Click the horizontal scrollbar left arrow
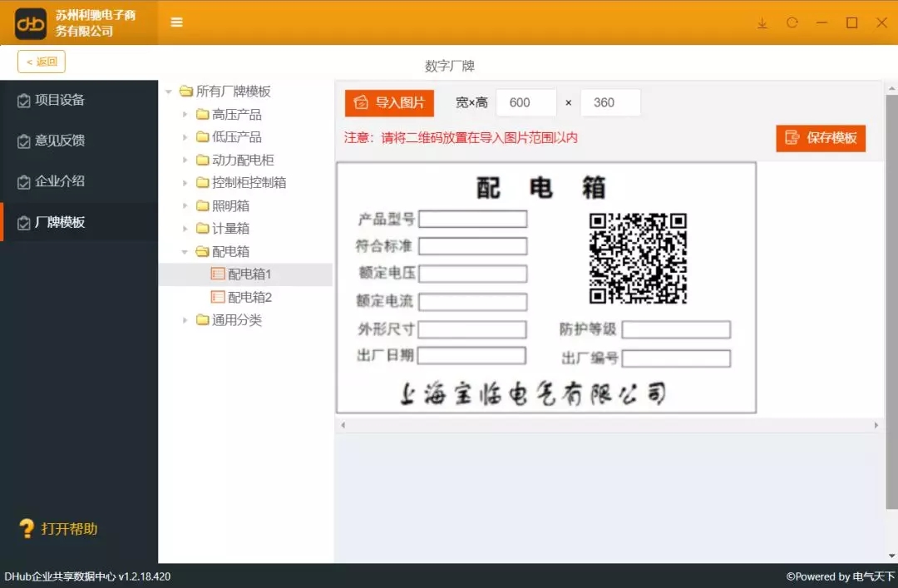The image size is (898, 588). coord(343,425)
